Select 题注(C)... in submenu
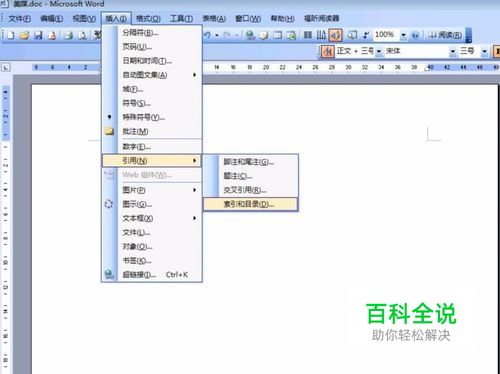The image size is (500, 374). tap(251, 176)
